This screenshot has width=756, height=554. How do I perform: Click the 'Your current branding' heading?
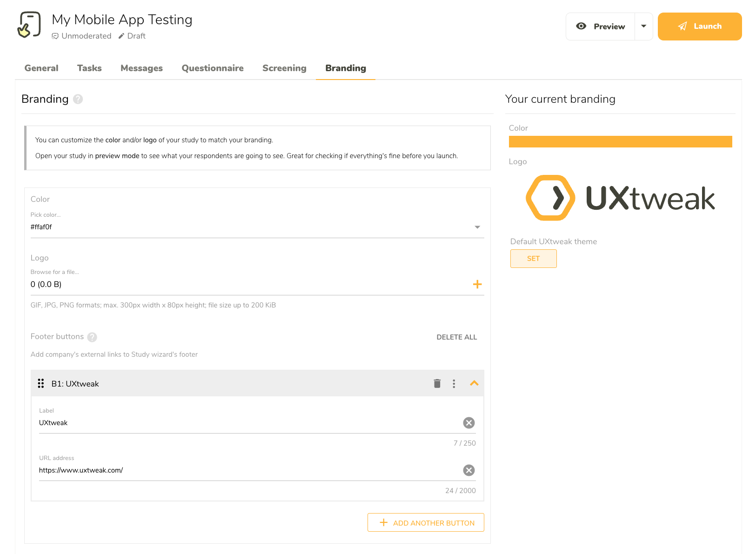coord(560,99)
